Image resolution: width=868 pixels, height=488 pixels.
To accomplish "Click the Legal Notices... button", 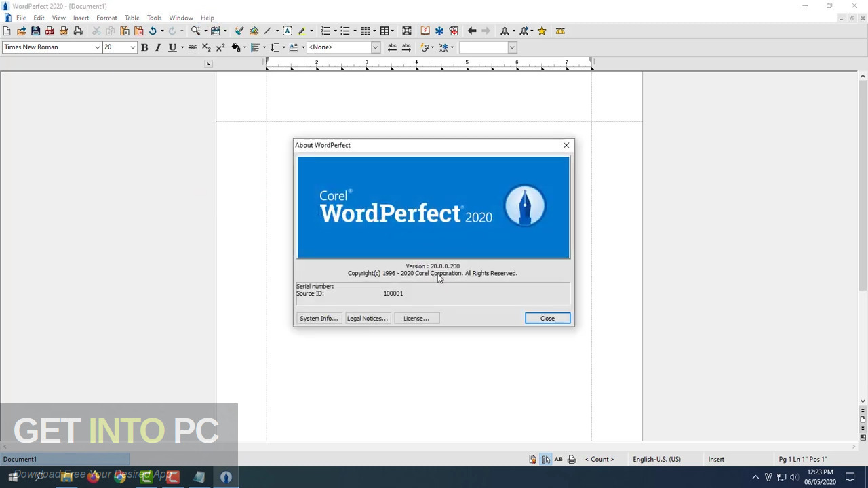I will tap(367, 318).
